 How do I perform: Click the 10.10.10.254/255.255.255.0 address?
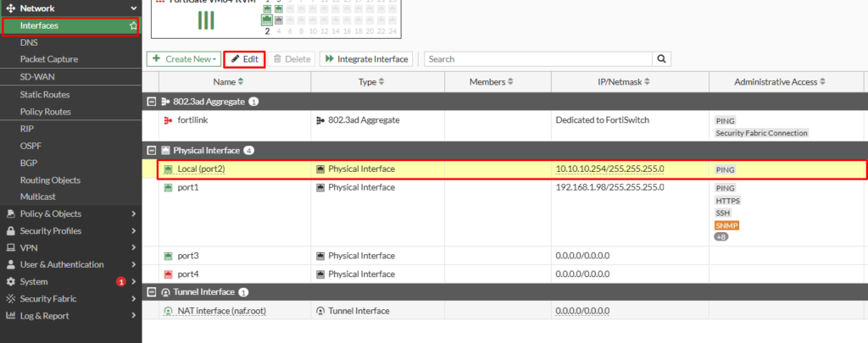tap(609, 169)
